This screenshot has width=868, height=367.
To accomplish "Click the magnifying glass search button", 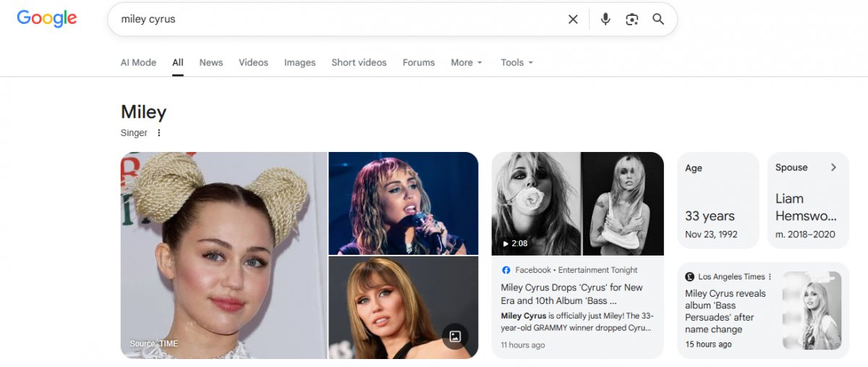I will pyautogui.click(x=658, y=20).
